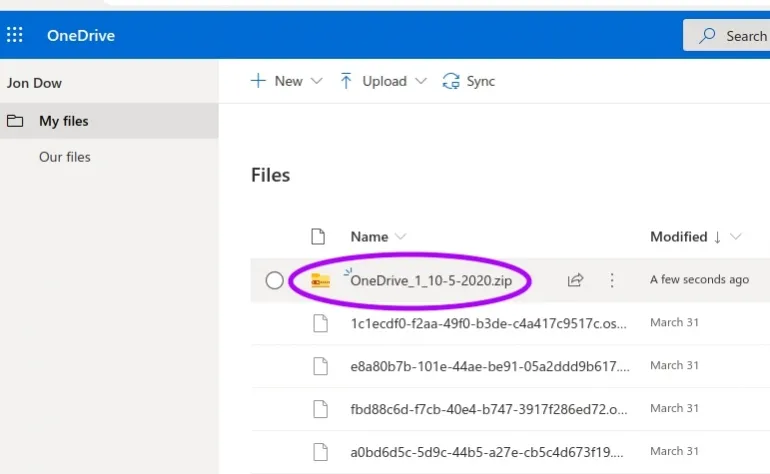Click the Search magnifier icon
Screen dimensions: 770x474
(707, 35)
